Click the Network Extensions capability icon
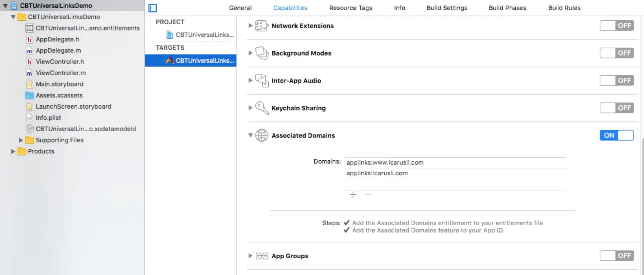The image size is (644, 275). click(x=262, y=26)
